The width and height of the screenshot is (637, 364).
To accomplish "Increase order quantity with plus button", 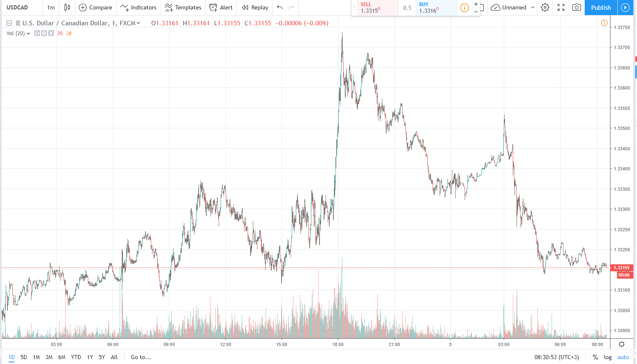I will point(476,4).
